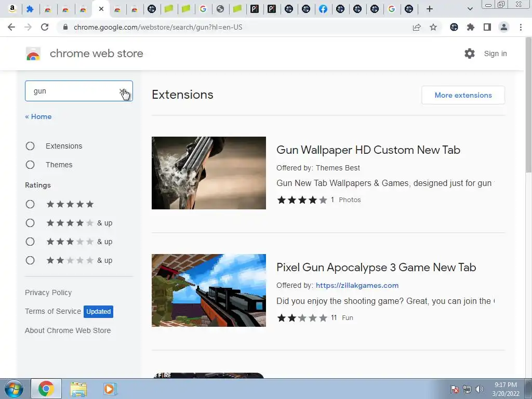The image size is (532, 399).
Task: Open Gun Wallpaper HD Custom New Tab title
Action: click(368, 150)
